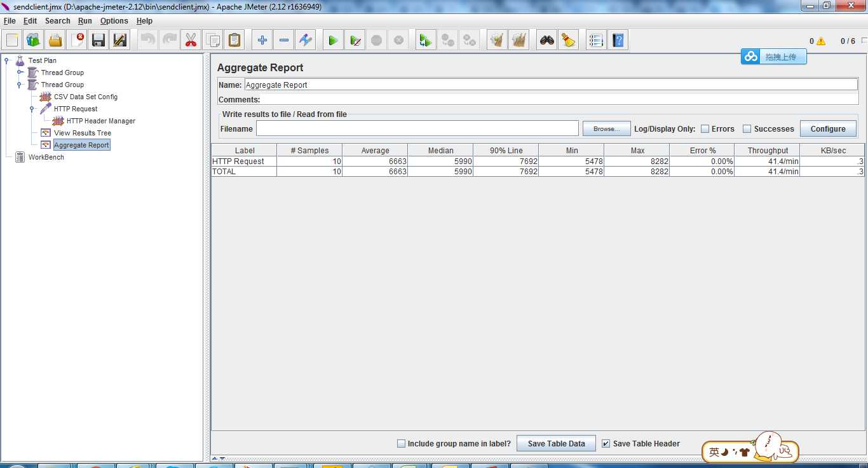The image size is (868, 468).
Task: Click Remote Stop All icon
Action: pyautogui.click(x=448, y=41)
